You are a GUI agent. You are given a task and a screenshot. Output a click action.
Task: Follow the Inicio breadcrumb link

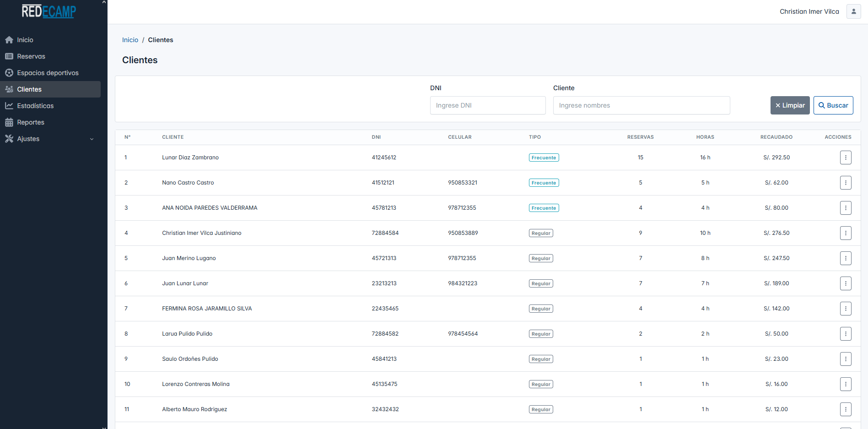pos(130,40)
